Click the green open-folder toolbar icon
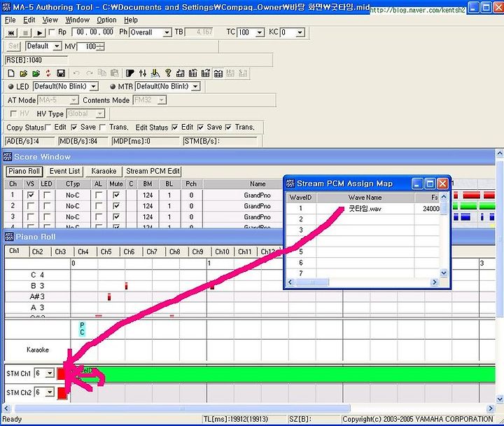Image resolution: width=504 pixels, height=426 pixels. click(x=36, y=74)
